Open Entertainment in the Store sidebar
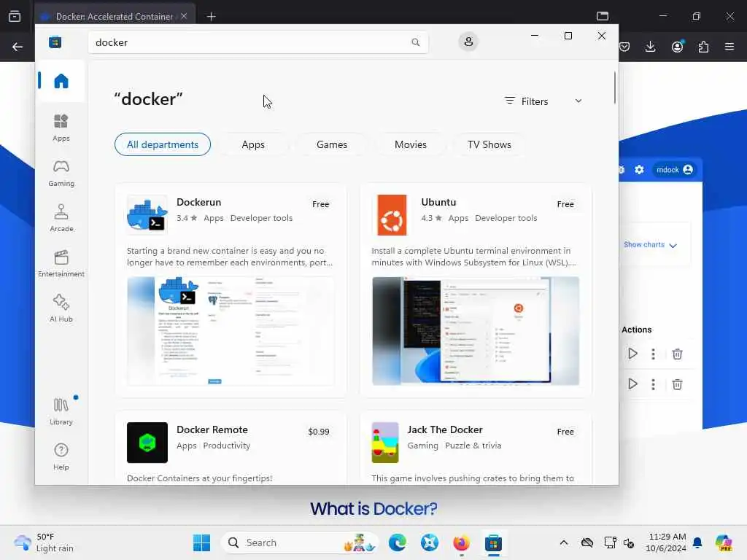 [x=61, y=263]
